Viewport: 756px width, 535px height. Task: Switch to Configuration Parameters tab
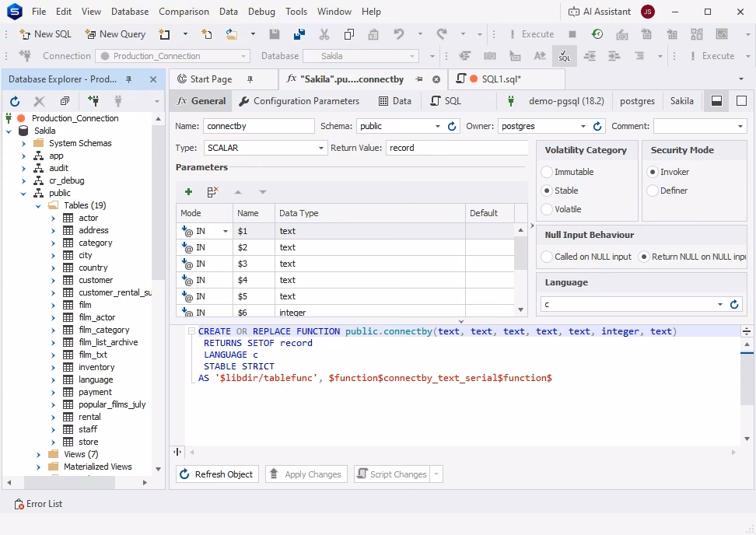point(299,101)
